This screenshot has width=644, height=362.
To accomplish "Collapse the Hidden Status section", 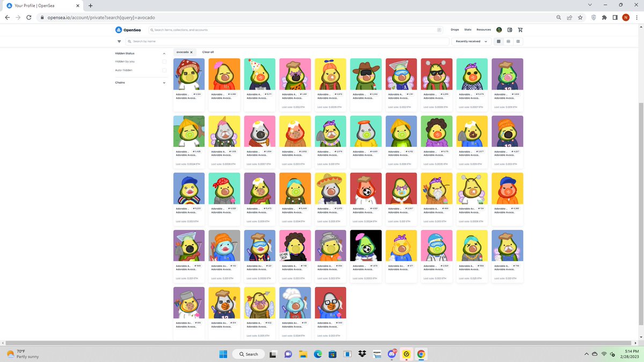I will point(164,54).
